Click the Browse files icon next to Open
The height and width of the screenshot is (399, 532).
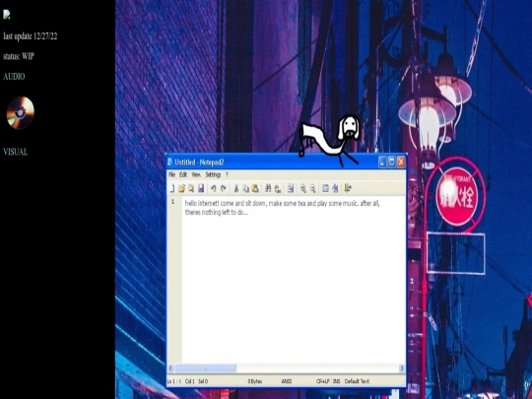pyautogui.click(x=191, y=188)
